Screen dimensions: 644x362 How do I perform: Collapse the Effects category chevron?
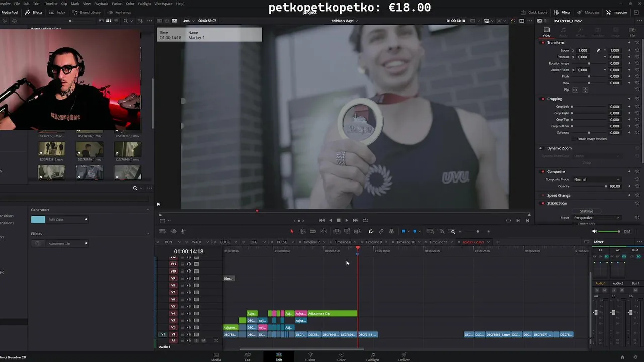click(148, 234)
